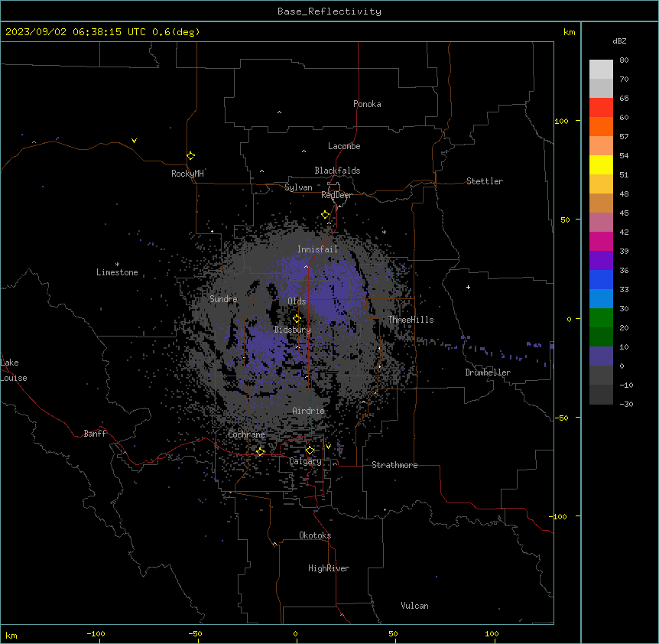This screenshot has width=659, height=644.
Task: Click the yellow V marker east of Calgary
Action: [x=328, y=447]
